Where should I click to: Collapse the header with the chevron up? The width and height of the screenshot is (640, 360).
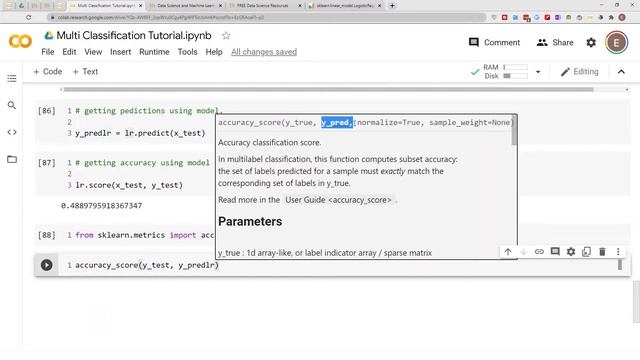click(621, 72)
